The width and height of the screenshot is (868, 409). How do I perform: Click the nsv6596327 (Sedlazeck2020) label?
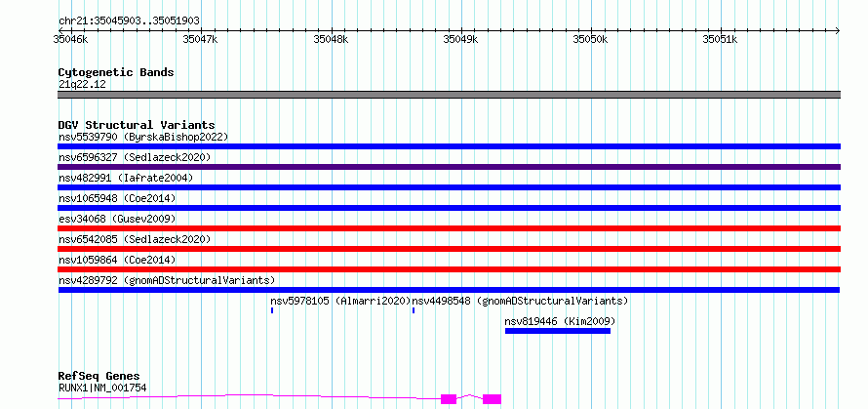click(x=135, y=157)
